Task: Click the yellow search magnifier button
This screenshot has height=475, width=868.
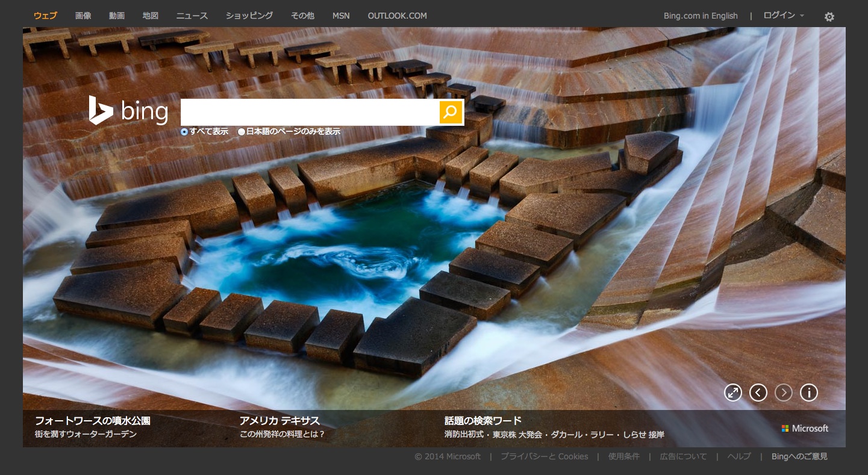Action: coord(451,112)
